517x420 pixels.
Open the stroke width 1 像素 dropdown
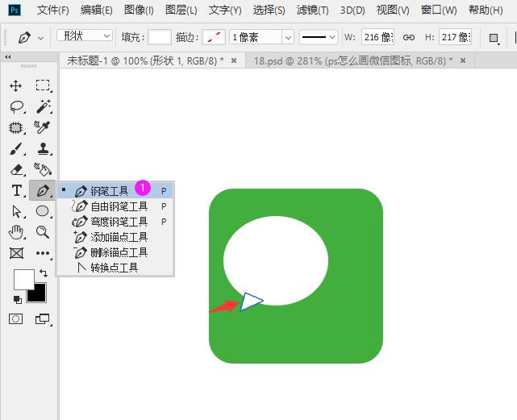288,37
